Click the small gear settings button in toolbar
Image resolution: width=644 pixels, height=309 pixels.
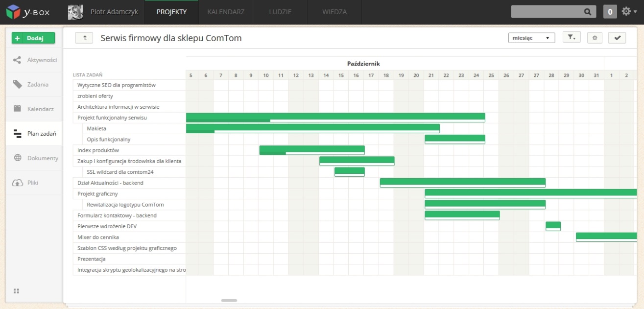click(595, 38)
